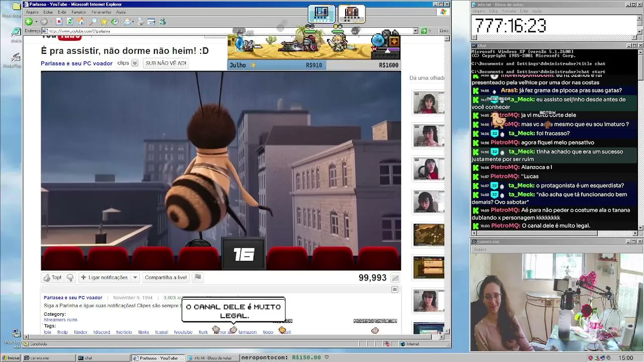Image resolution: width=644 pixels, height=362 pixels.
Task: Click the Bee Movie video player
Action: pos(221,170)
